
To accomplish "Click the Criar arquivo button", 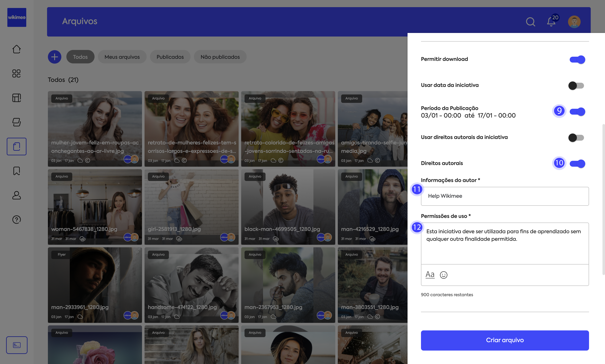I will click(x=505, y=340).
